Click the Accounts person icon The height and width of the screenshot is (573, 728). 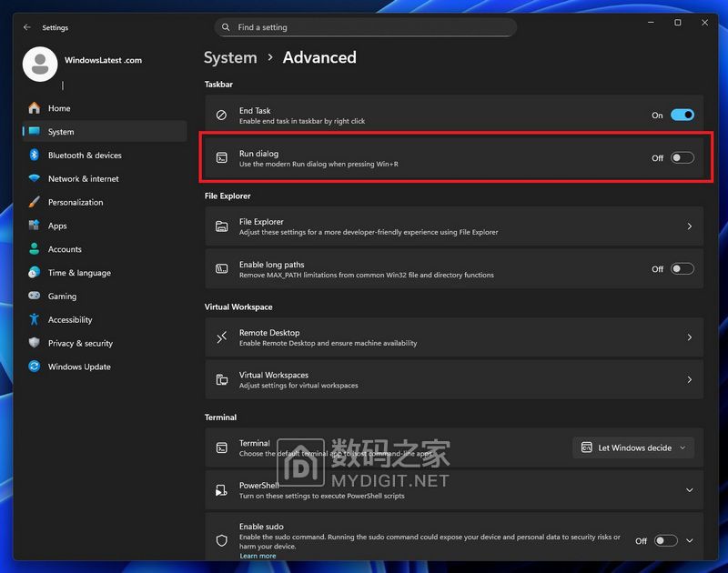coord(35,249)
